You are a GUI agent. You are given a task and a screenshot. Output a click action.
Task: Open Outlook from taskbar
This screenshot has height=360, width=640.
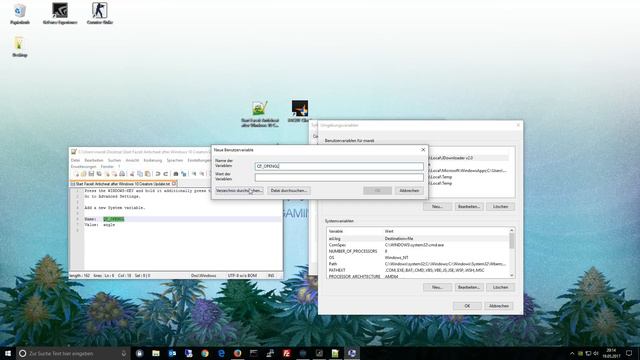tap(172, 353)
